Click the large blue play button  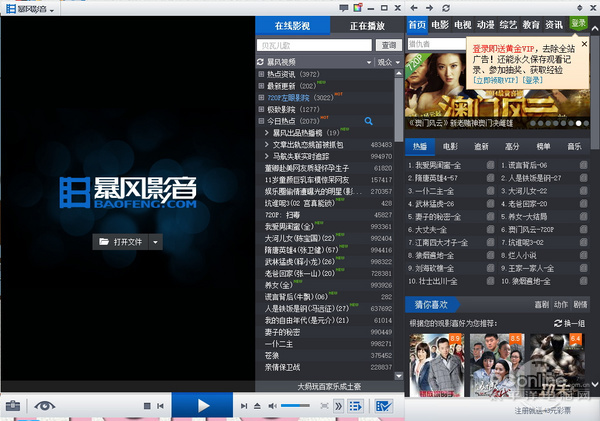point(202,406)
